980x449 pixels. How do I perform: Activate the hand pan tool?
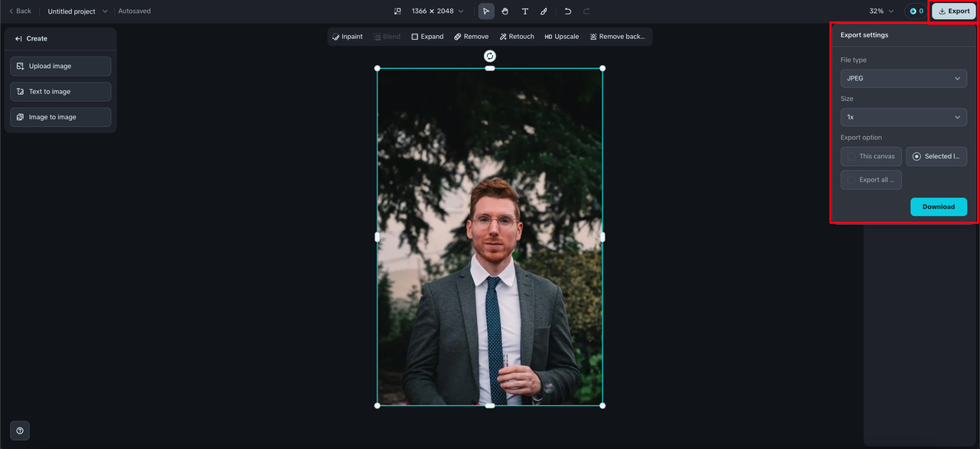click(505, 11)
